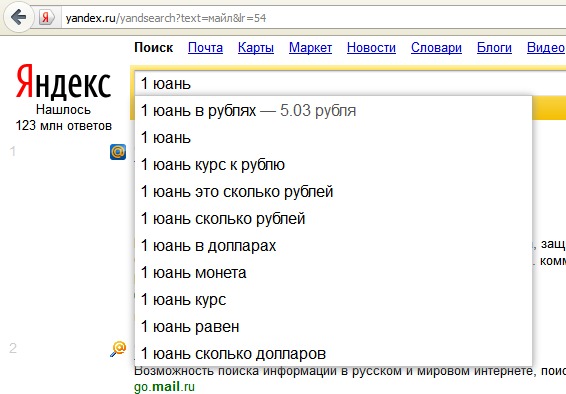Select suggestion '1 юань сколько рублей'
This screenshot has height=394, width=566.
click(333, 219)
